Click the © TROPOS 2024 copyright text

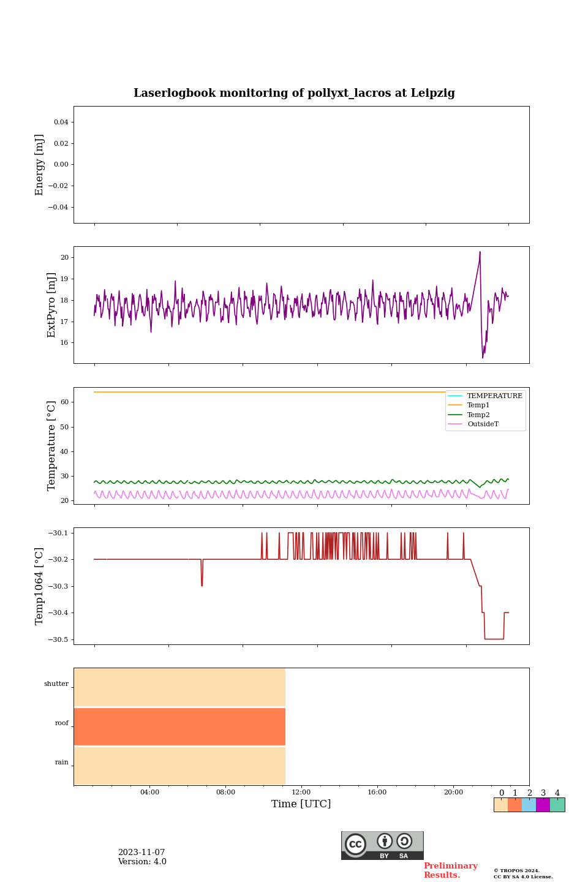coord(517,870)
